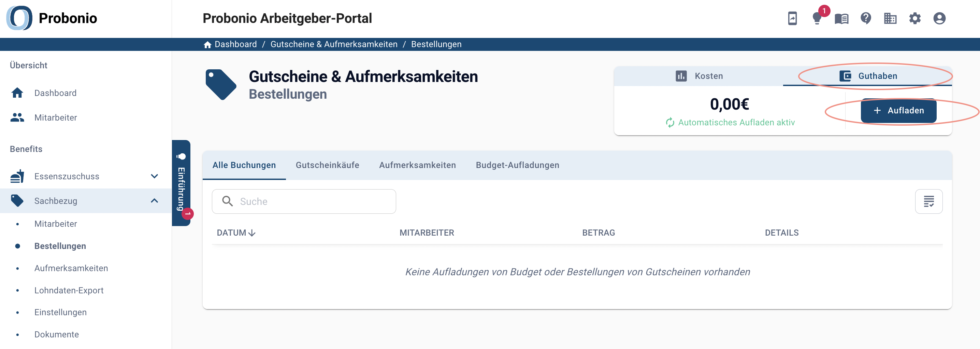Open the user account profile icon
Viewport: 980px width, 349px height.
939,18
